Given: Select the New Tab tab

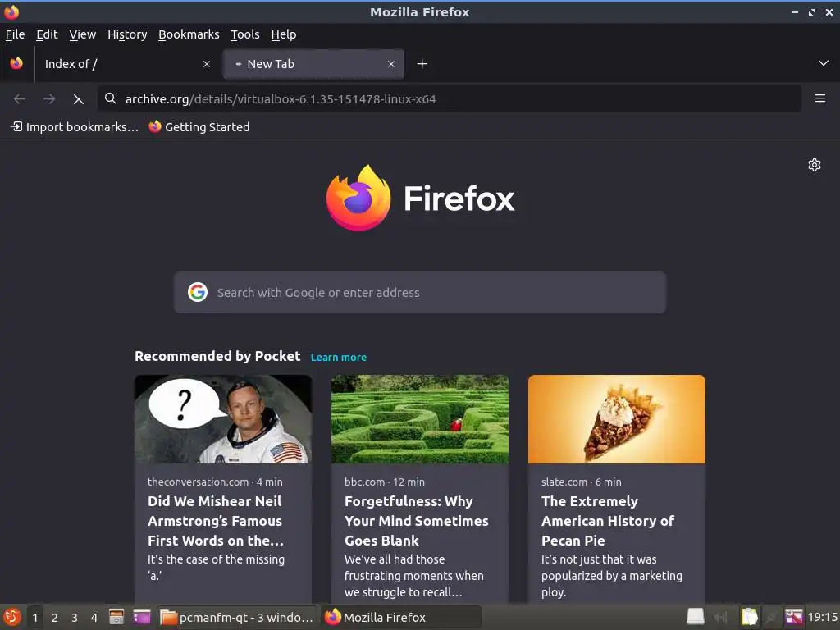Looking at the screenshot, I should [x=313, y=64].
